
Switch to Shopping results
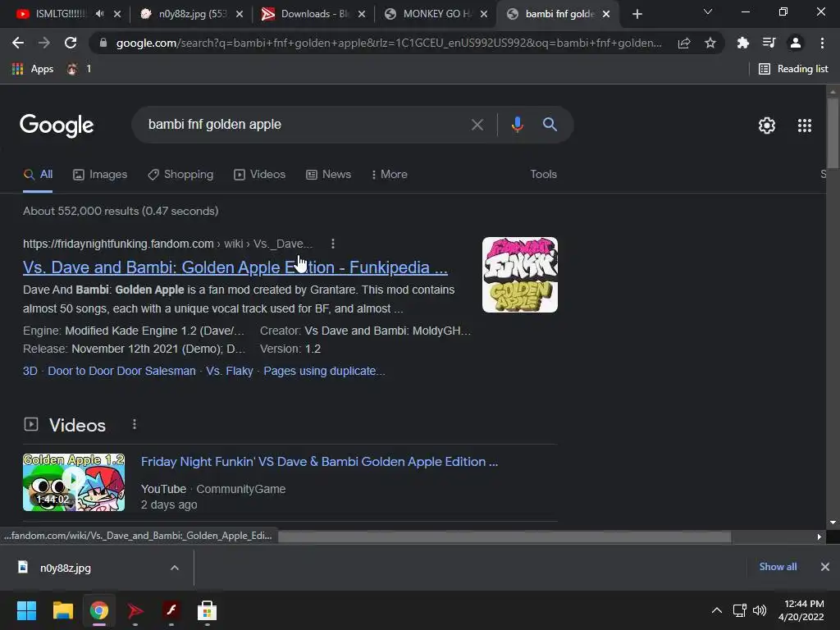point(180,174)
